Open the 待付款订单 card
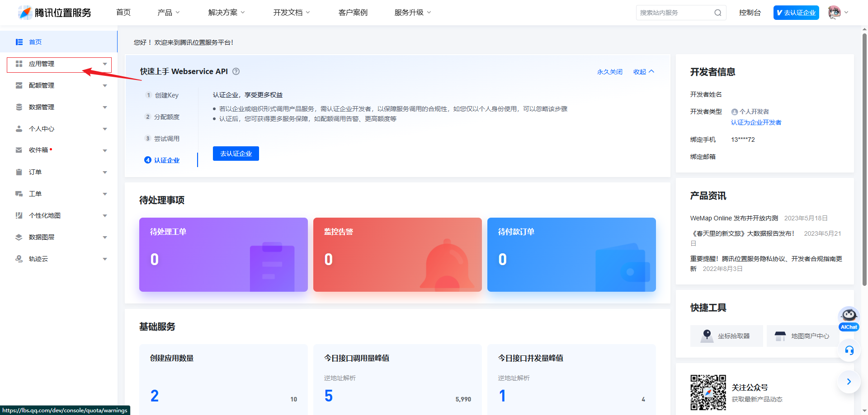The image size is (868, 415). tap(571, 255)
